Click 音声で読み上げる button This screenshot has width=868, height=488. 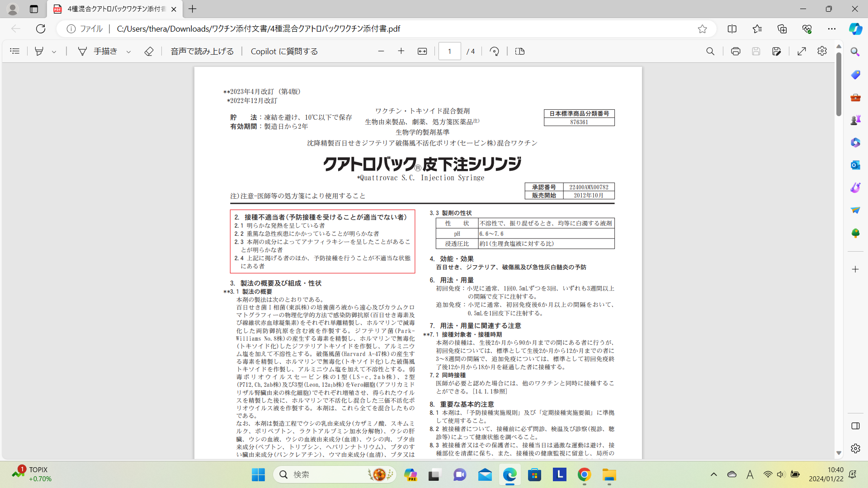pyautogui.click(x=202, y=51)
